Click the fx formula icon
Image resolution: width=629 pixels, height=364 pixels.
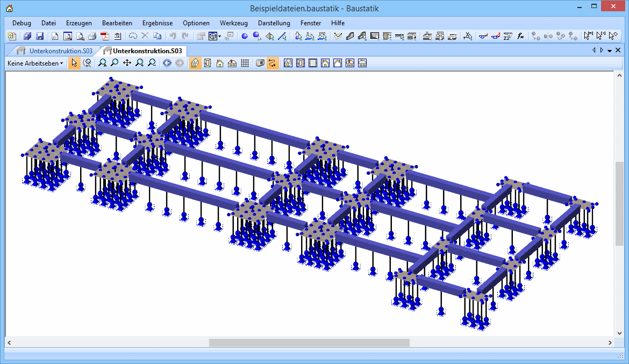520,37
